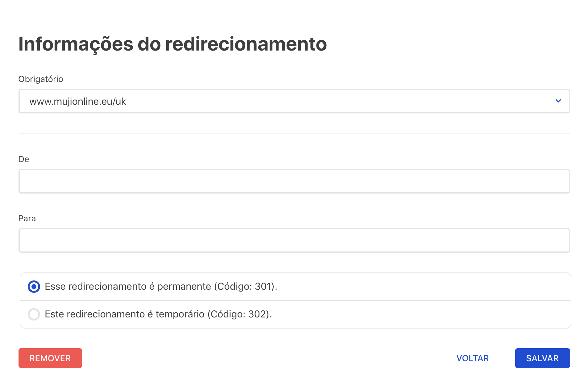The height and width of the screenshot is (384, 588).
Task: Open the chevron icon on the URL selector
Action: point(558,101)
